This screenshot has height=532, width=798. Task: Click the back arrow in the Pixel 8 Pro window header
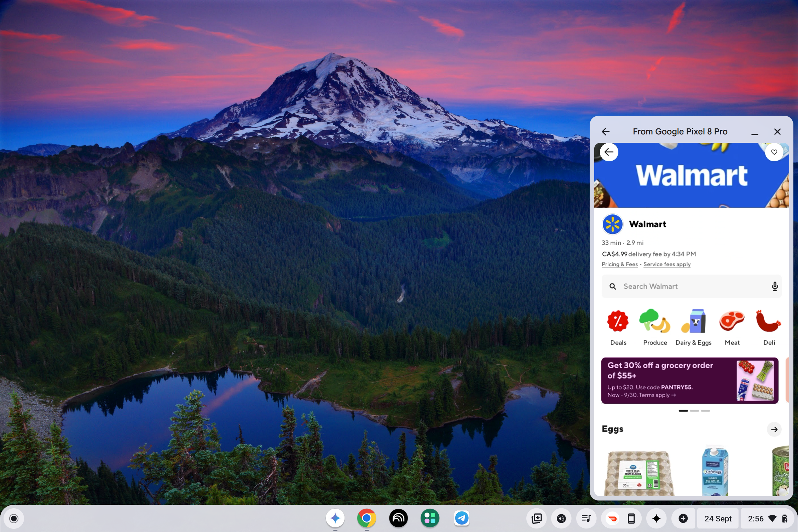click(x=606, y=132)
